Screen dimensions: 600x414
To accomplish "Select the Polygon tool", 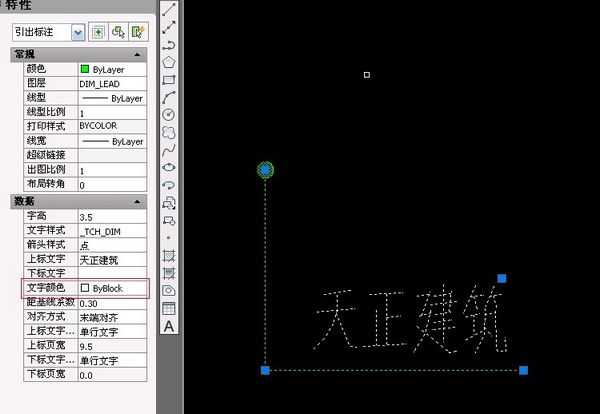I will 169,62.
